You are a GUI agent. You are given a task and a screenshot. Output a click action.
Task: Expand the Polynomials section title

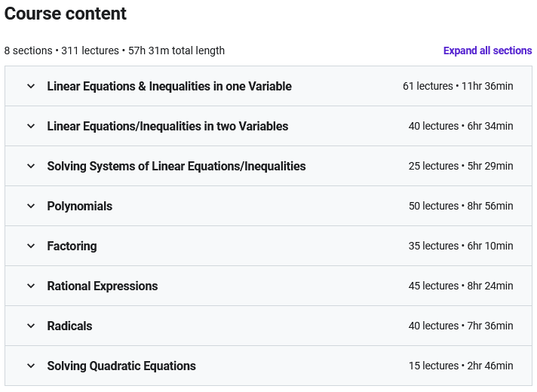coord(80,206)
